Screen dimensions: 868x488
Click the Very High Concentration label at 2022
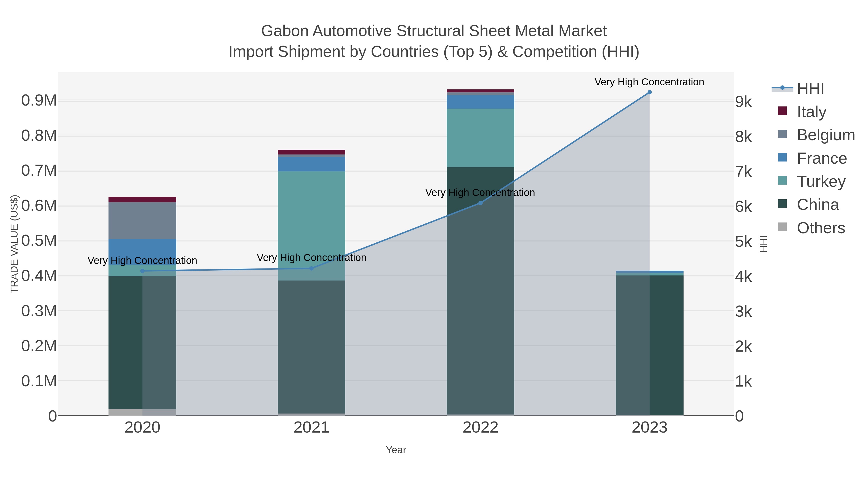(x=480, y=193)
